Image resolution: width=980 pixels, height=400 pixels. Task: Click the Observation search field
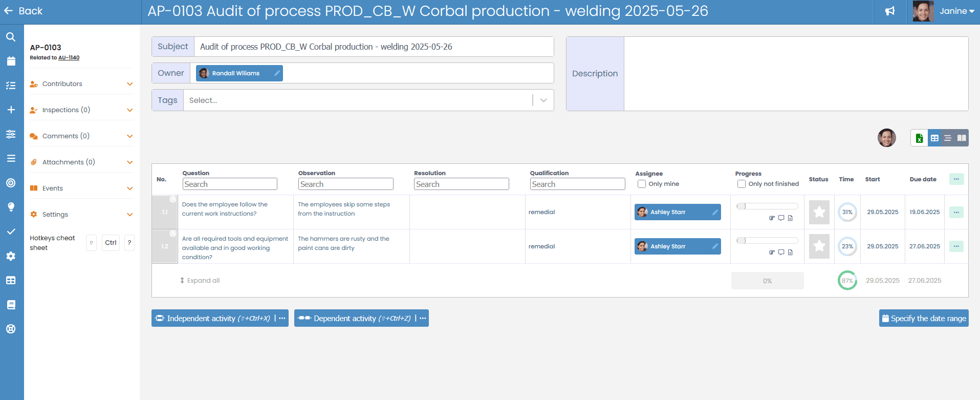[345, 184]
